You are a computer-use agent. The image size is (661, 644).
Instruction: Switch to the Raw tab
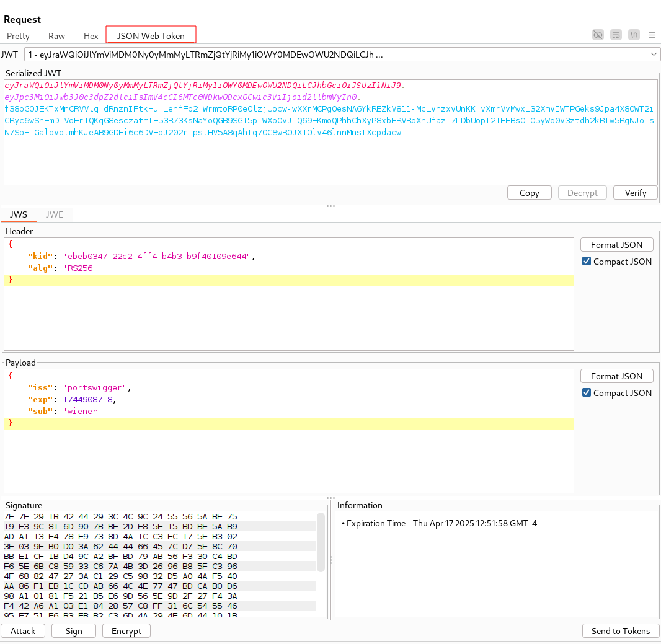click(56, 36)
